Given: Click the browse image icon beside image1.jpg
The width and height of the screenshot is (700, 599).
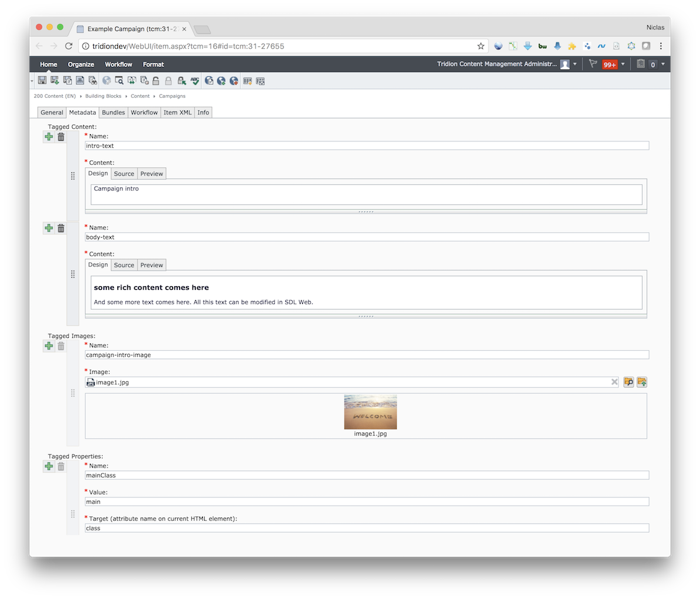Looking at the screenshot, I should click(x=628, y=382).
